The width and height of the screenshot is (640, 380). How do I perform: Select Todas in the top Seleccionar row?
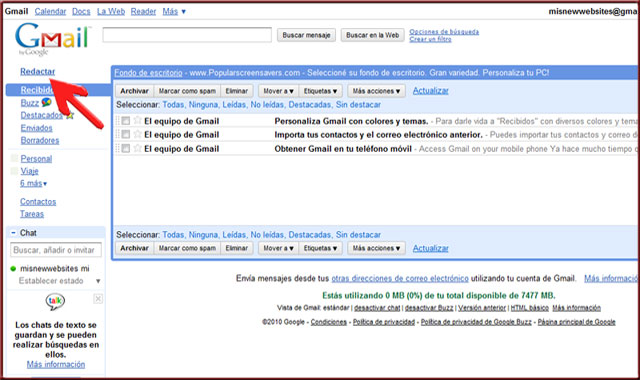[x=173, y=104]
